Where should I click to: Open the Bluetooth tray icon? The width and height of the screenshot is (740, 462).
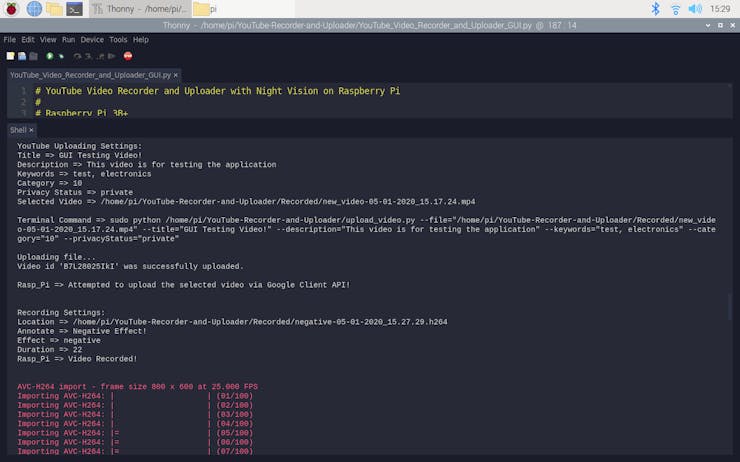(x=656, y=8)
